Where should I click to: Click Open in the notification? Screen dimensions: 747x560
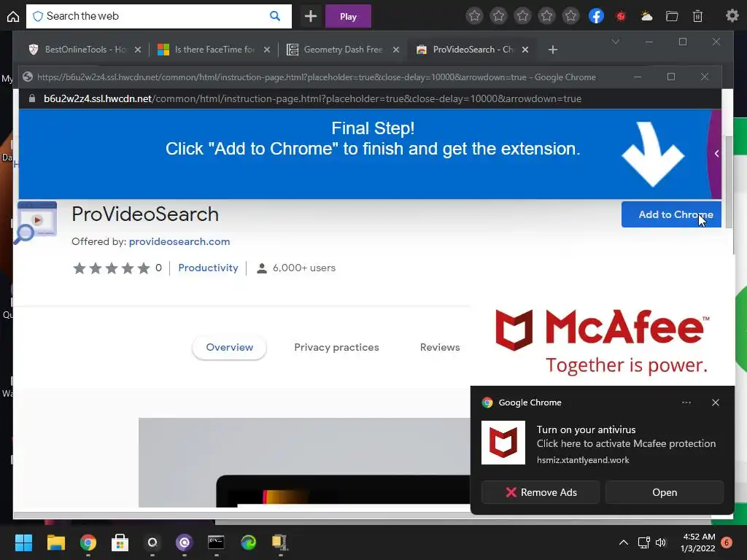[664, 492]
